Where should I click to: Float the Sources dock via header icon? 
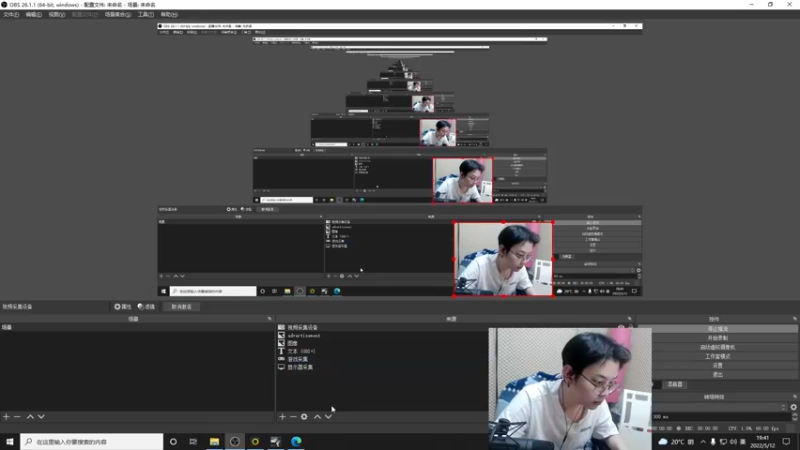tap(629, 319)
